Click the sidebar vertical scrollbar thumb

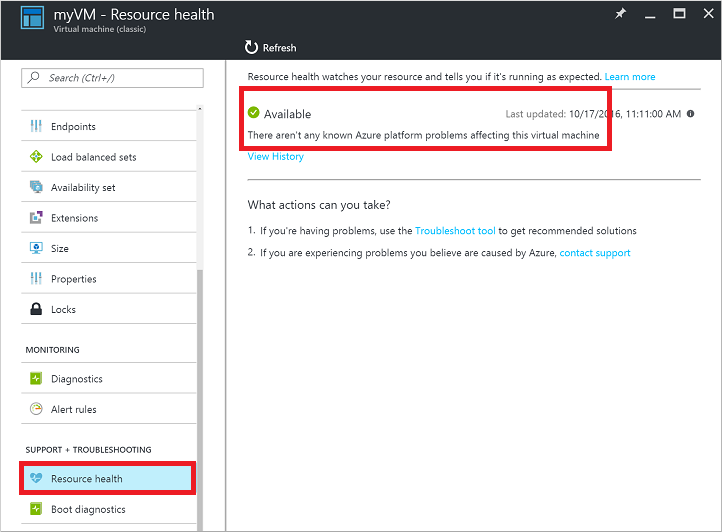coord(200,398)
